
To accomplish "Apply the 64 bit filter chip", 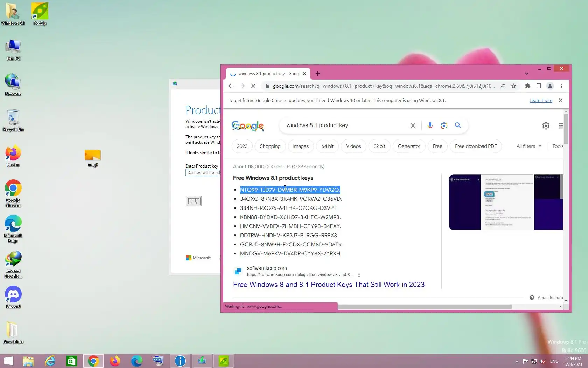I will click(x=328, y=146).
